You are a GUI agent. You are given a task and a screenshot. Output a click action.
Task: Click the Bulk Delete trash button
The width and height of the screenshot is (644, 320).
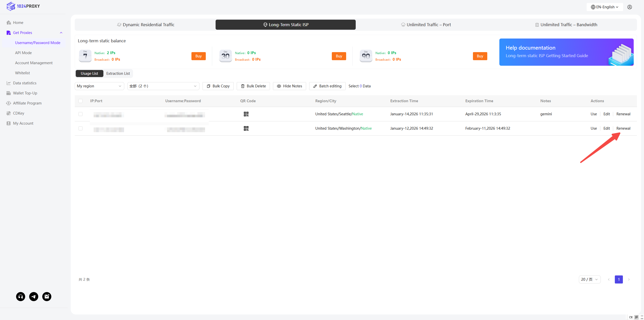[253, 86]
